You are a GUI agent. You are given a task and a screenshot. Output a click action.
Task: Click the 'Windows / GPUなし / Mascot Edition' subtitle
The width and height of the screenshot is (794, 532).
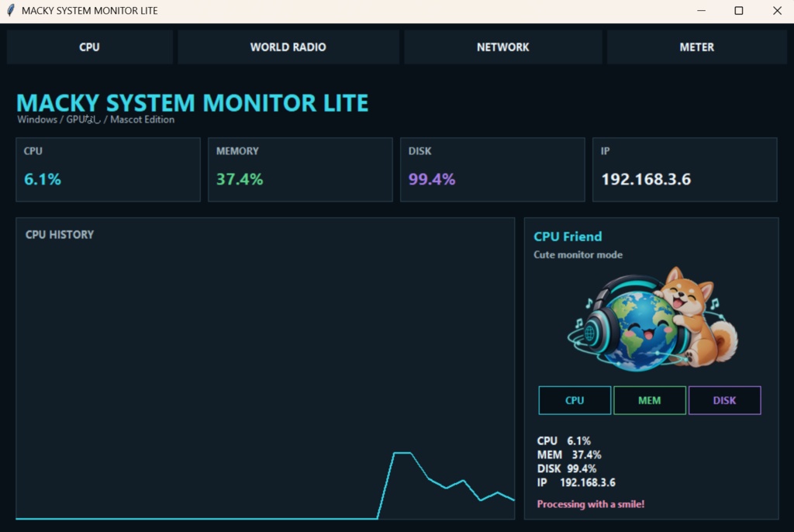click(95, 119)
